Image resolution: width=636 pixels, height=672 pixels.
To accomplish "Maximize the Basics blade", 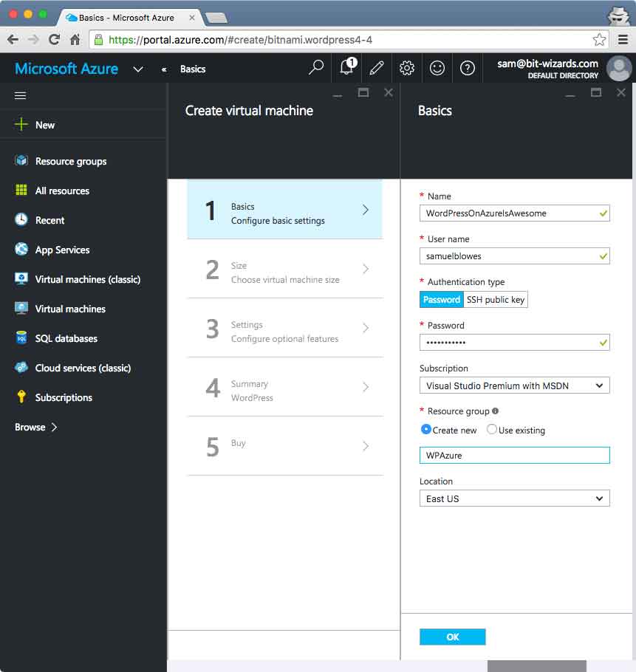I will point(595,92).
